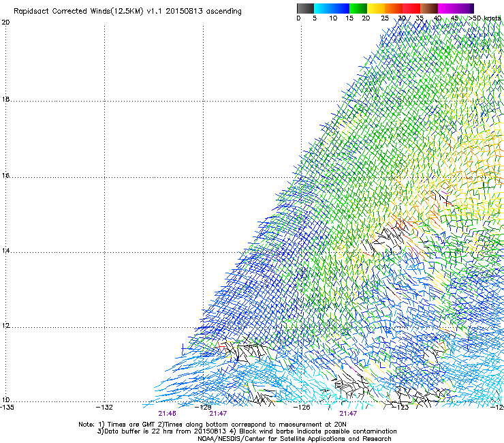This screenshot has width=504, height=443.
Task: Select the cyan 5-10 knots legend swatch
Action: point(322,8)
